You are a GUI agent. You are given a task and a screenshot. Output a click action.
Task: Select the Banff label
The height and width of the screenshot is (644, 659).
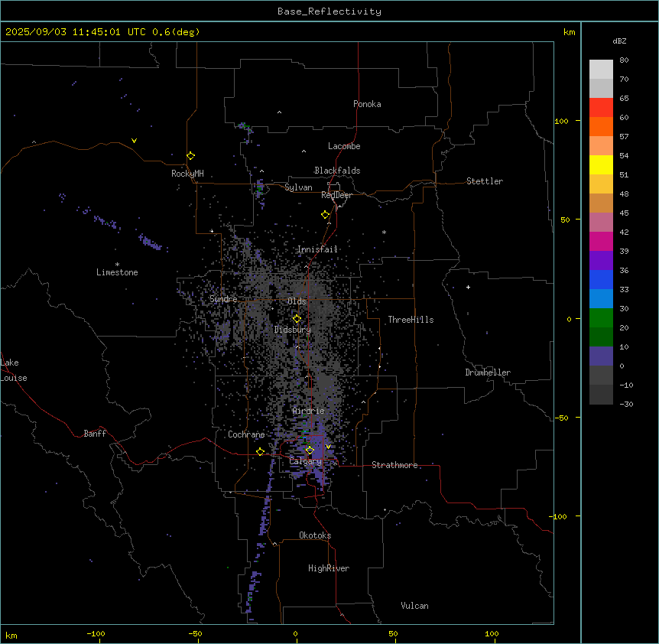point(95,434)
